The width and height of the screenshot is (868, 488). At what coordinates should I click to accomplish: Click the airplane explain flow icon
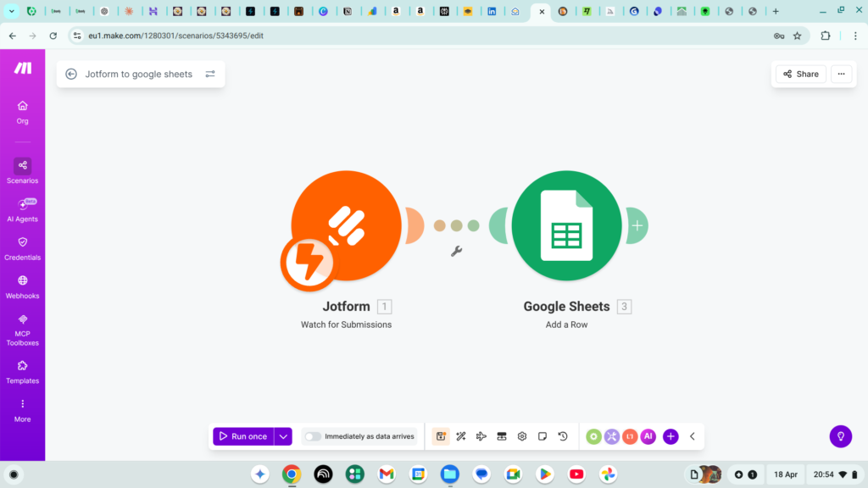481,436
